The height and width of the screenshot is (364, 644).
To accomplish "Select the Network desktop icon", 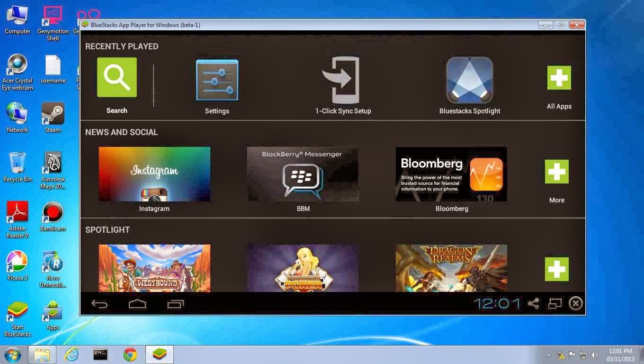I will point(18,118).
